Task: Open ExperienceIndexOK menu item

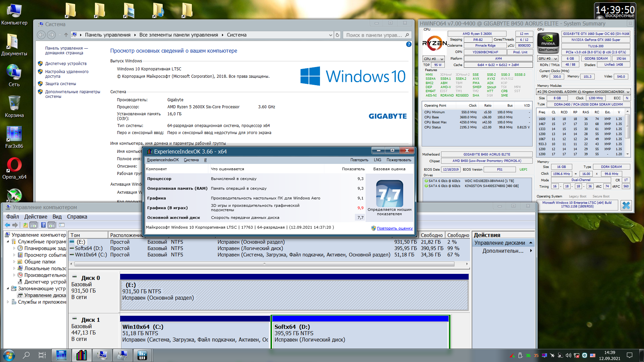Action: point(163,160)
